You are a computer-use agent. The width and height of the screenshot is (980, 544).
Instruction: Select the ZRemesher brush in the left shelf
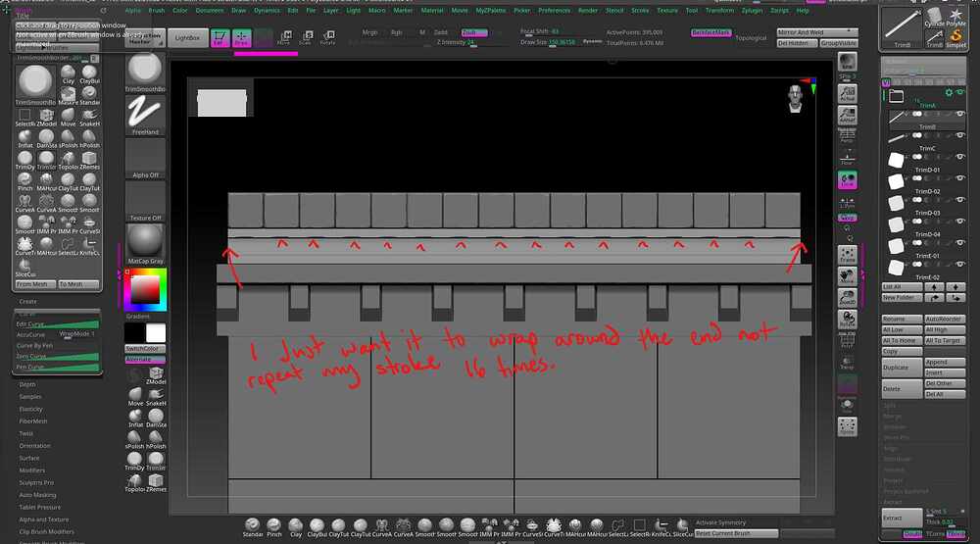[x=156, y=482]
